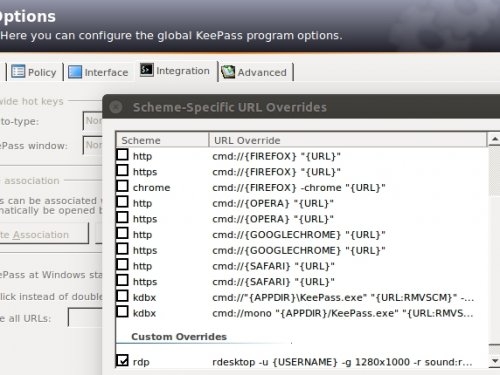Click the list scrollbar down arrow
The image size is (500, 375).
[495, 361]
